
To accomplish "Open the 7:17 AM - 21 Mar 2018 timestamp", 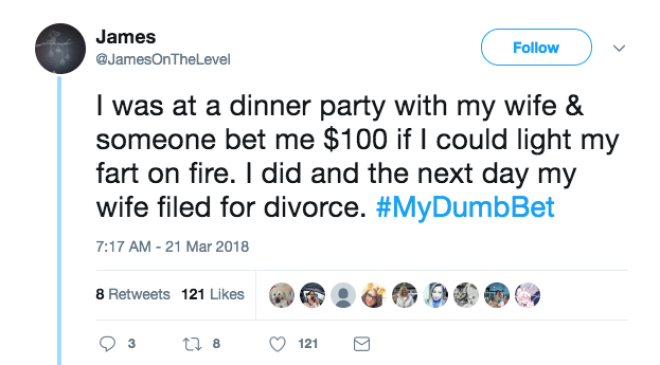I will point(172,246).
